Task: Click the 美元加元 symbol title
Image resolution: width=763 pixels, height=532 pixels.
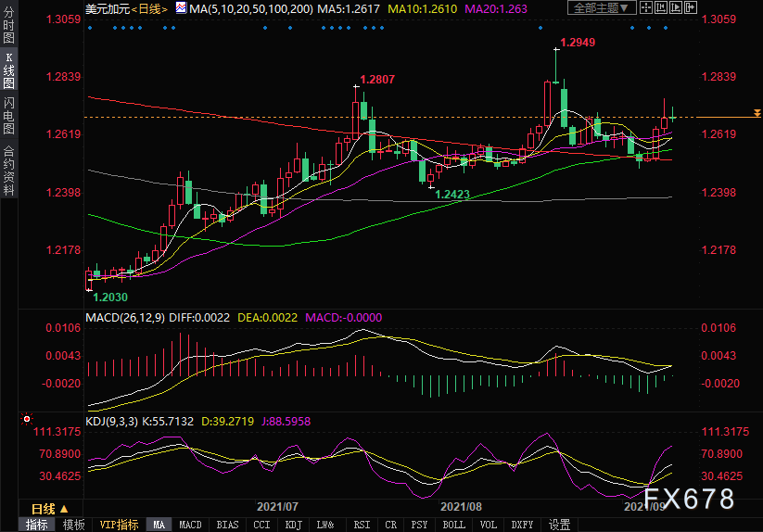Action: [108, 8]
